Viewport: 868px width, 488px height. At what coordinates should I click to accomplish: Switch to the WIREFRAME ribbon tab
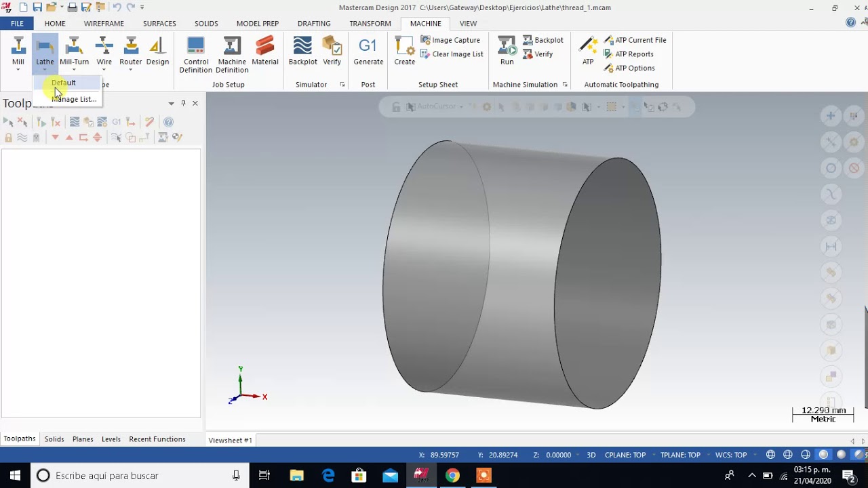pyautogui.click(x=104, y=23)
